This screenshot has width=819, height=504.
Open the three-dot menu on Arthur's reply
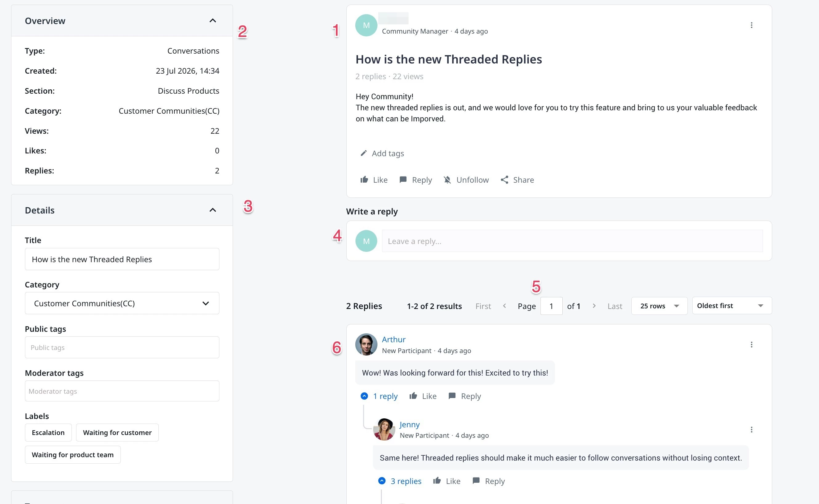tap(751, 345)
